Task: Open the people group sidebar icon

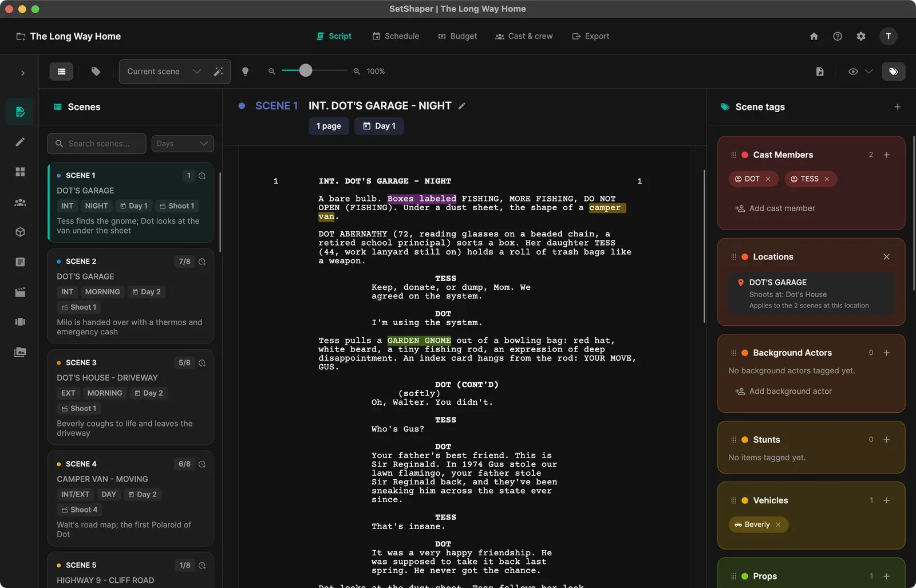Action: tap(20, 202)
